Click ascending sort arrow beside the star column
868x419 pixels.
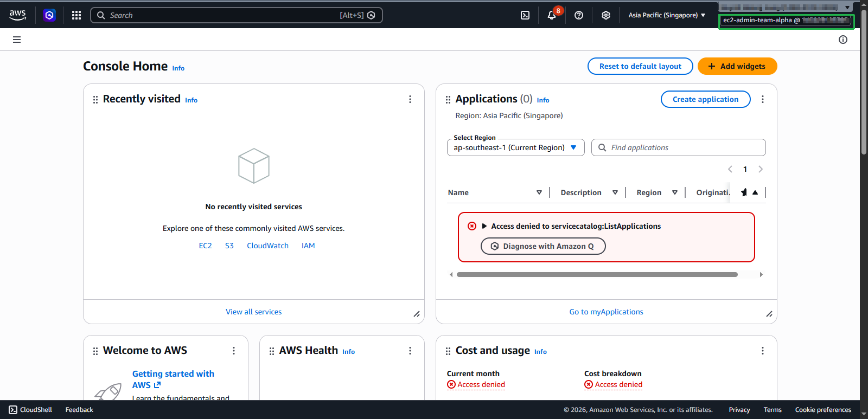click(x=755, y=192)
